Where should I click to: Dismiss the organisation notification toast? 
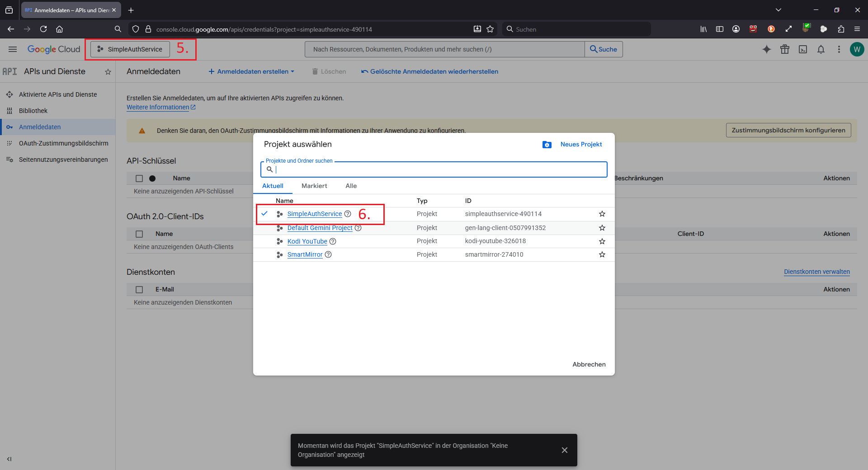(x=565, y=450)
